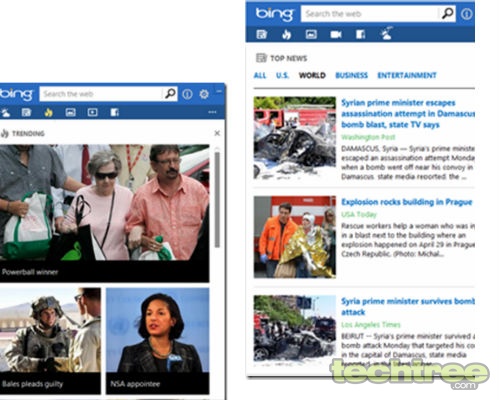Focus the Search the web field in the left window
Image resolution: width=500 pixels, height=400 pixels.
point(101,94)
